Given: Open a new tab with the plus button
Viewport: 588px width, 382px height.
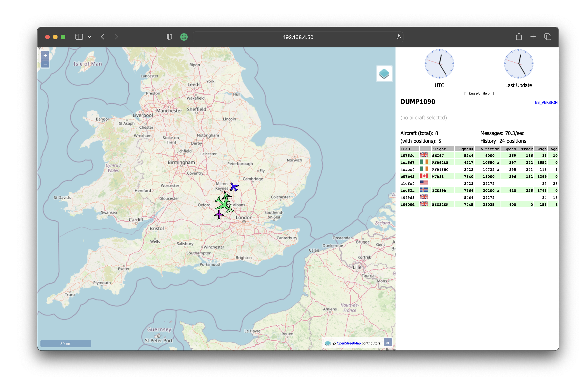Looking at the screenshot, I should pos(533,37).
